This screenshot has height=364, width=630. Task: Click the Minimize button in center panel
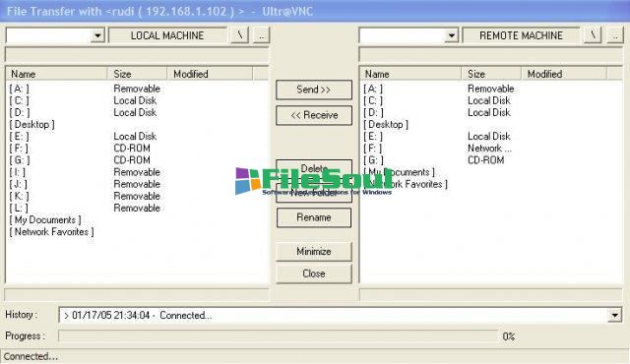pos(314,252)
